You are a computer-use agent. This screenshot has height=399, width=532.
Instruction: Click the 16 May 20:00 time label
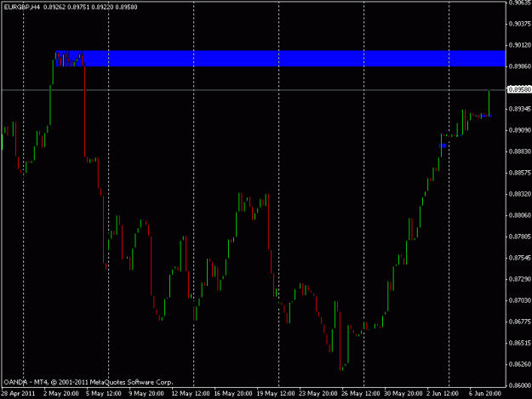click(233, 394)
